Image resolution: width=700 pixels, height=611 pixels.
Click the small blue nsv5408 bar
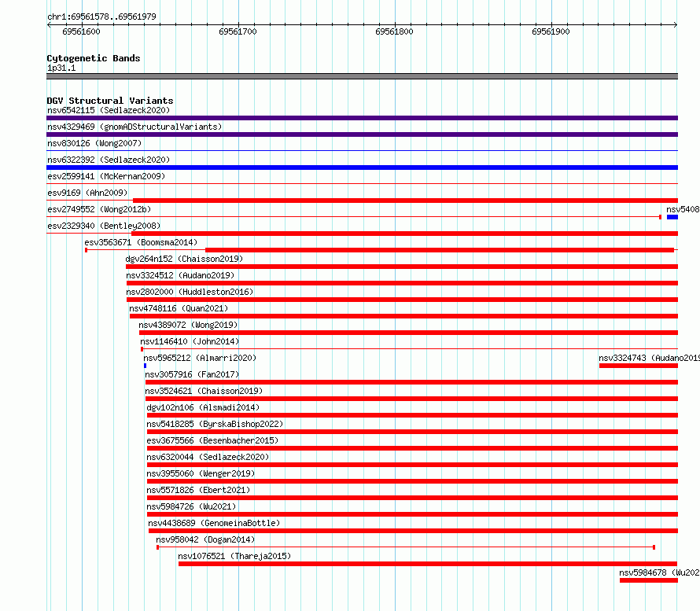pyautogui.click(x=672, y=217)
